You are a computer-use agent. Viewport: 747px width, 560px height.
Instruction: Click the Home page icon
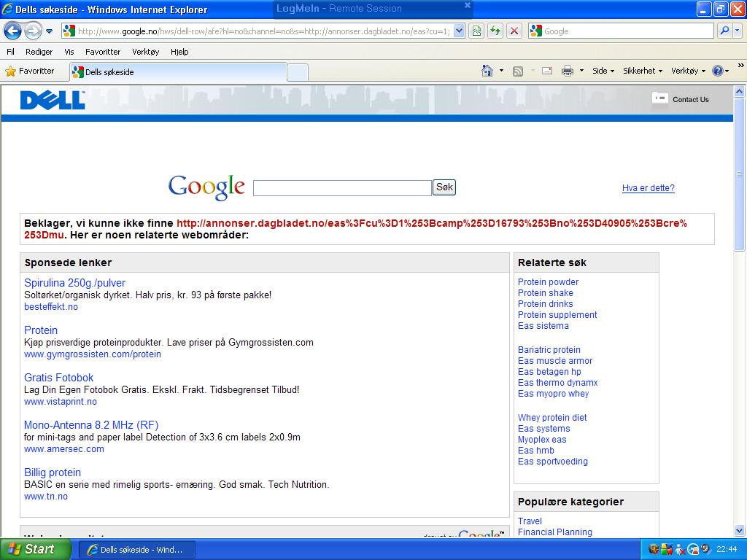coord(487,71)
